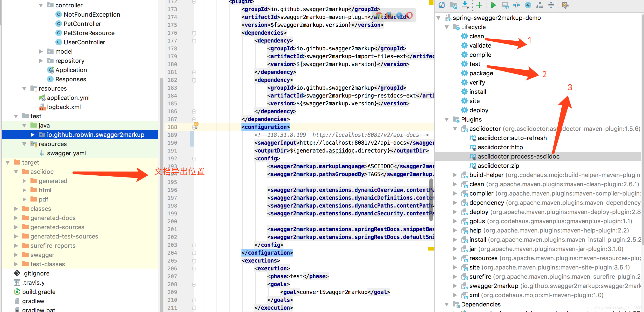The image size is (644, 312).
Task: Expand the swagger2markup plugin node
Action: pyautogui.click(x=455, y=286)
